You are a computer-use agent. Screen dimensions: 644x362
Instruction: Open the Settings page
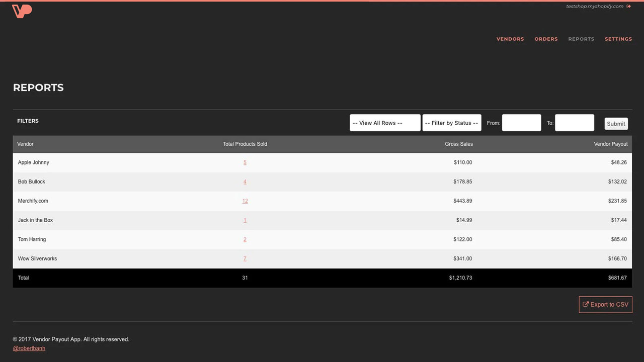click(x=618, y=39)
